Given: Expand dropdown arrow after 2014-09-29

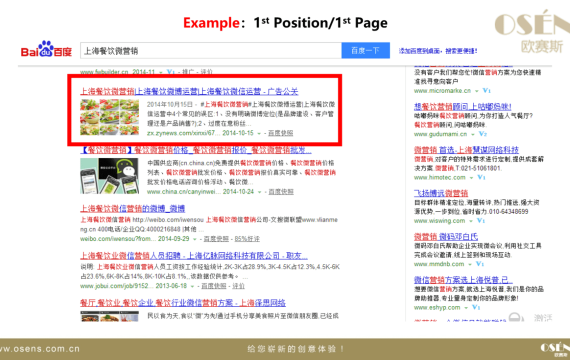Looking at the screenshot, I should click(195, 239).
